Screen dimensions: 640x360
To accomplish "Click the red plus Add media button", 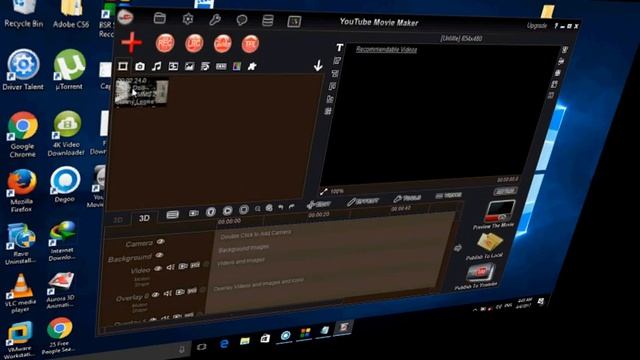I will click(x=131, y=42).
